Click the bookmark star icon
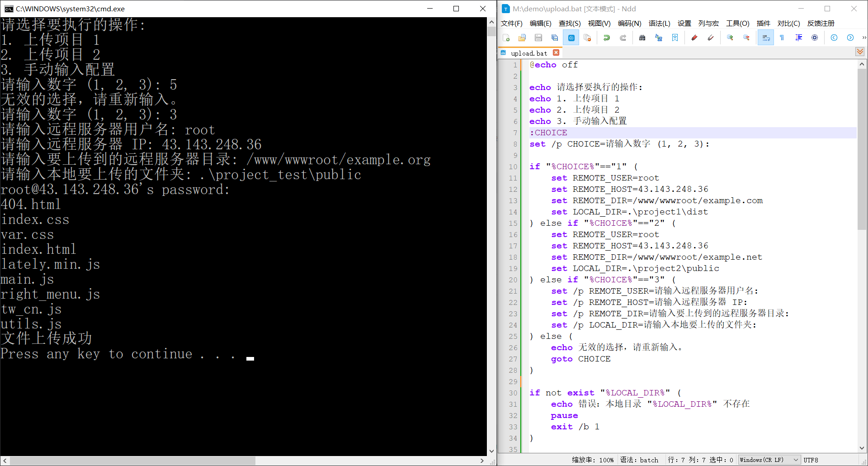868x466 pixels. (675, 38)
